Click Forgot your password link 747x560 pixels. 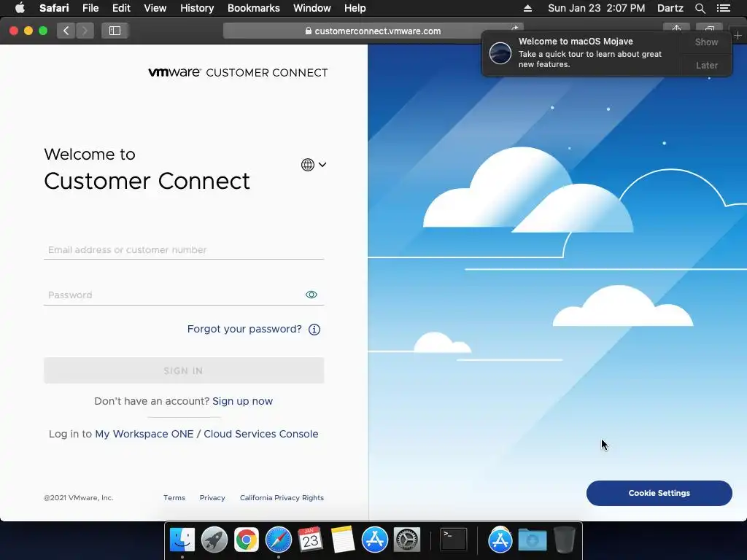[244, 329]
